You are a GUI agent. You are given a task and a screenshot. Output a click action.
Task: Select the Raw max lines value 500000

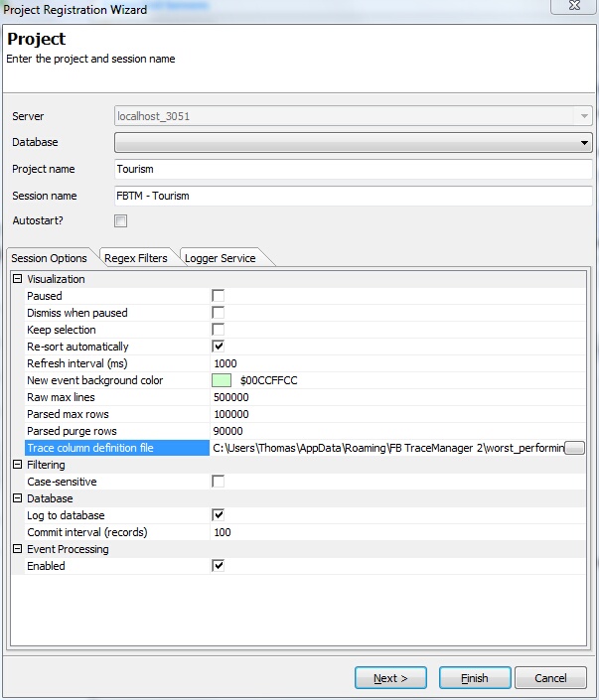(231, 397)
